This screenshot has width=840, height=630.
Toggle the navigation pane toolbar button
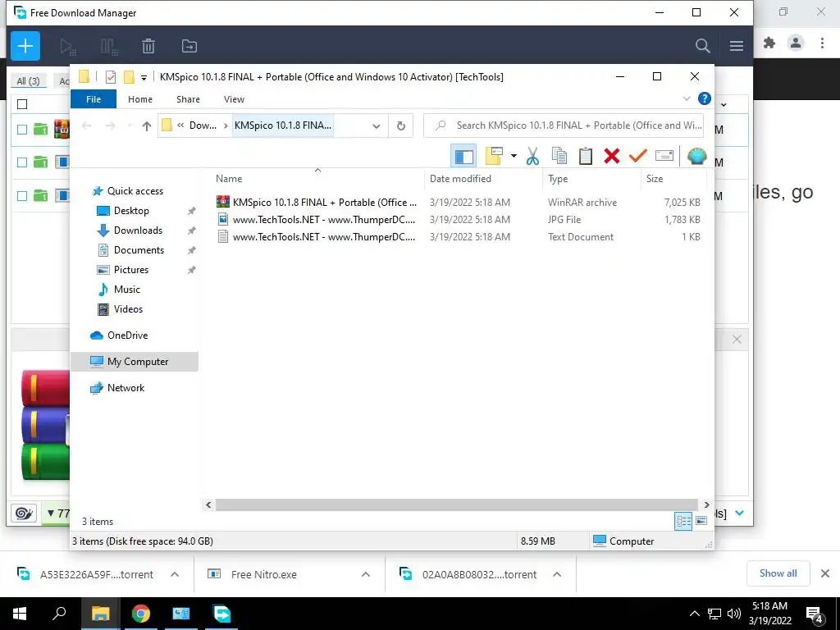tap(463, 156)
